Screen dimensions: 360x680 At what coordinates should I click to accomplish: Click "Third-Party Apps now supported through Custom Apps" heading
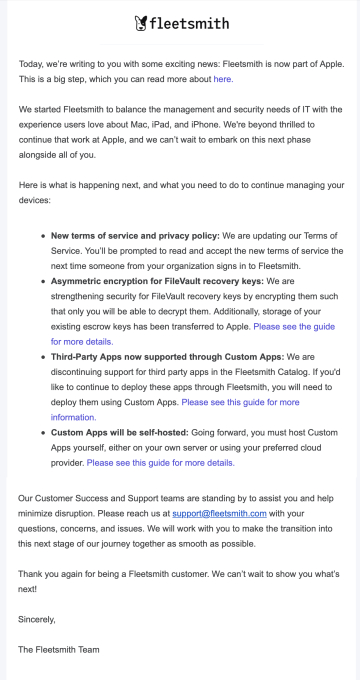tap(167, 357)
